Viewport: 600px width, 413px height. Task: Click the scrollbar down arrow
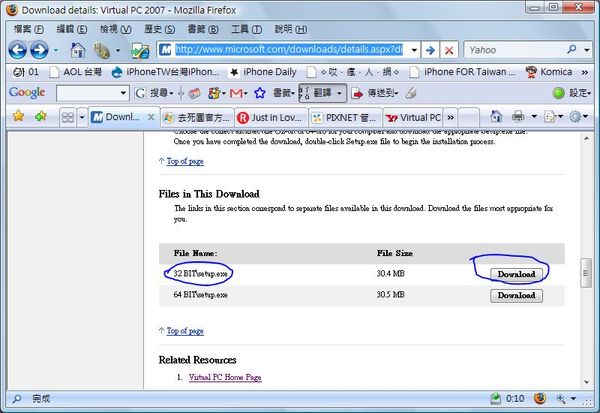pos(586,382)
